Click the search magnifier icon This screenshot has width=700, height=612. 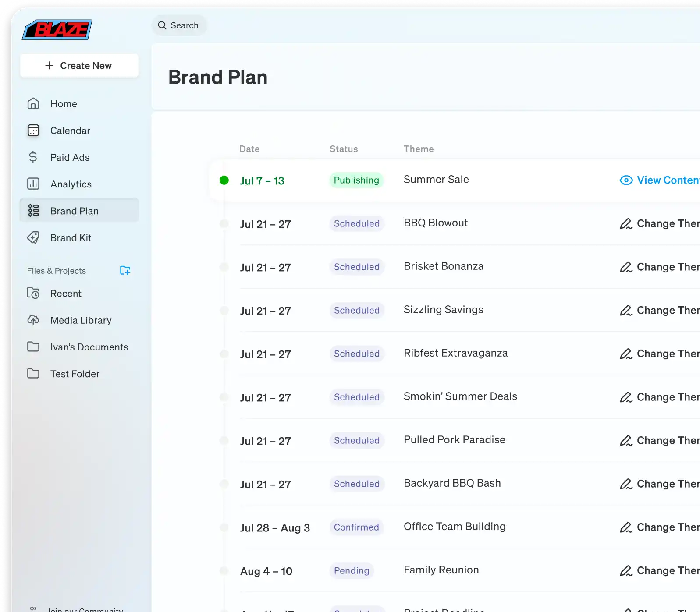click(x=162, y=25)
